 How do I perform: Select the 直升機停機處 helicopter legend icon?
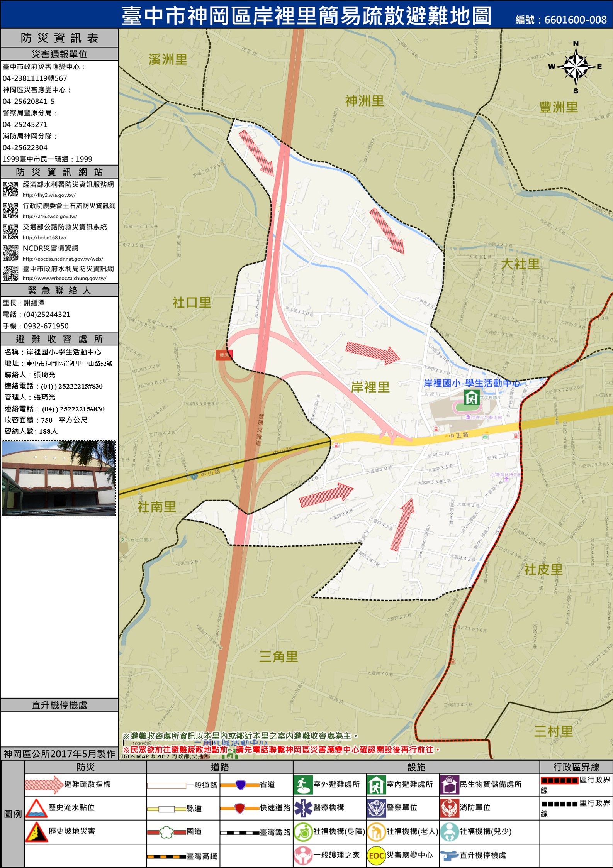pyautogui.click(x=449, y=855)
